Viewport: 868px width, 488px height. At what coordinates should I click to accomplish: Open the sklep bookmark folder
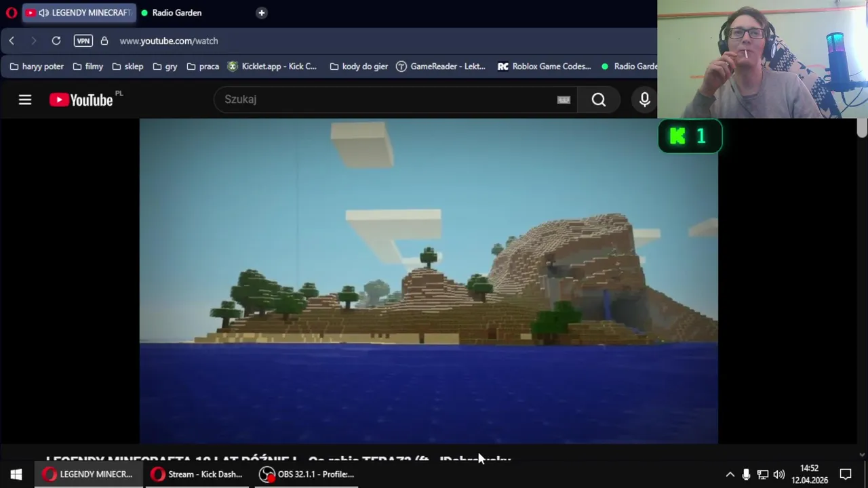(x=127, y=66)
